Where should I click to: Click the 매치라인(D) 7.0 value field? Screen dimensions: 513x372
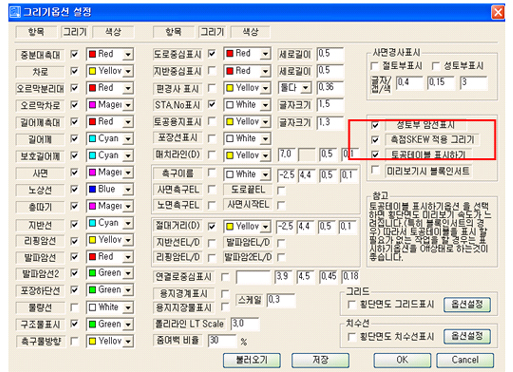click(287, 155)
